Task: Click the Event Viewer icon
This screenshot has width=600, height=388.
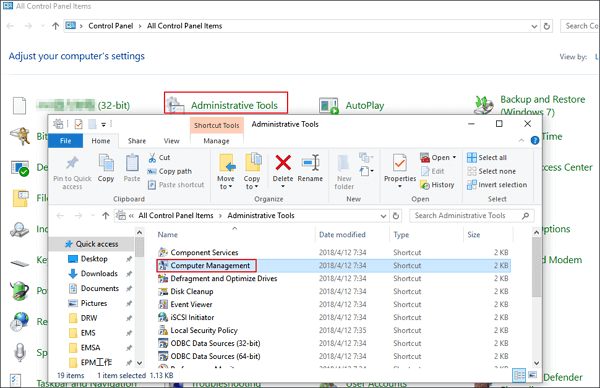Action: 163,305
